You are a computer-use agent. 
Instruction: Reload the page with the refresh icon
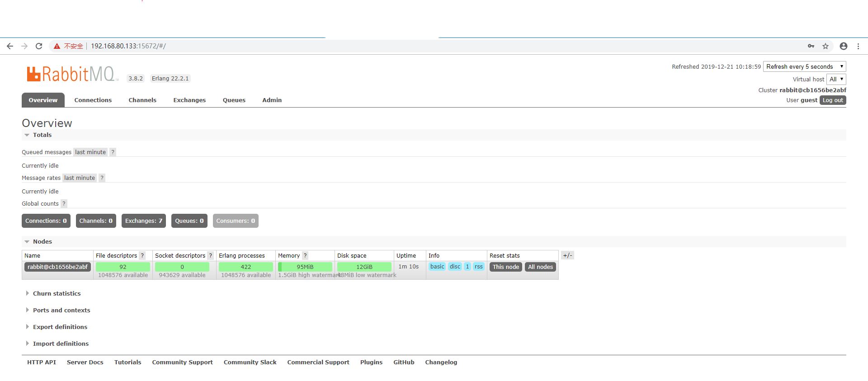tap(39, 46)
